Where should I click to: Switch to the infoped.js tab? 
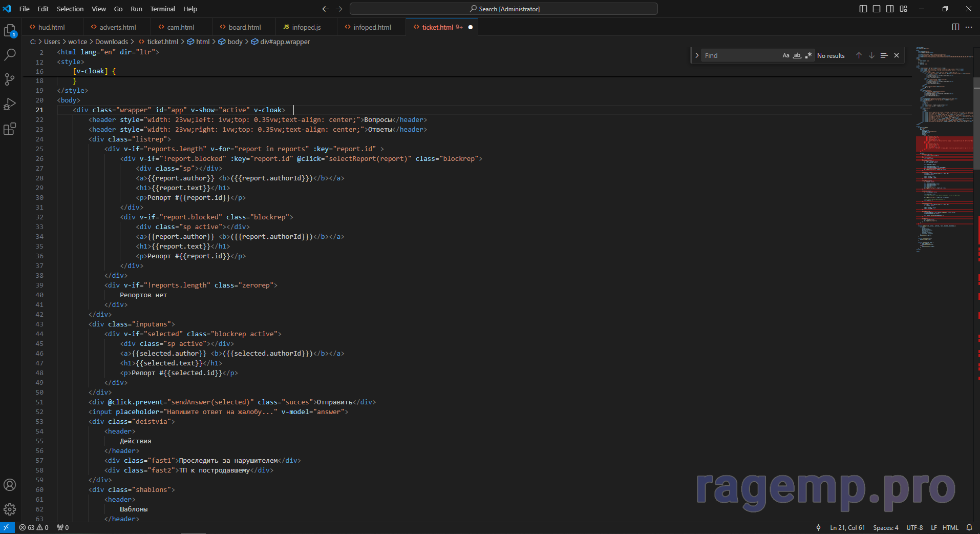pos(306,27)
